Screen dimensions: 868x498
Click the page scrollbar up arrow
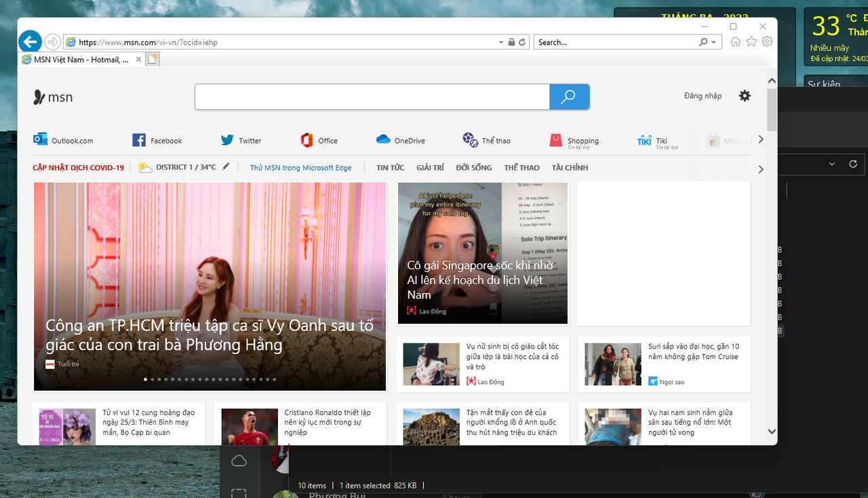pyautogui.click(x=772, y=81)
